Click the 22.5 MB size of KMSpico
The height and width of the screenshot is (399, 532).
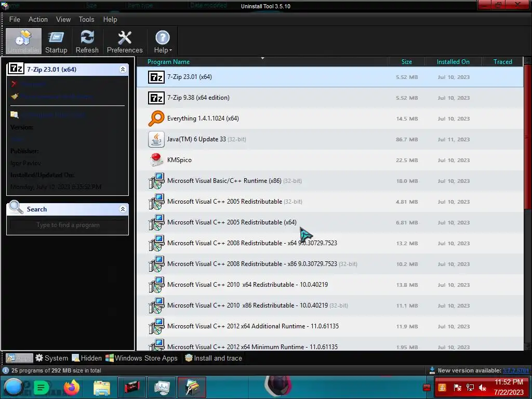click(x=407, y=160)
